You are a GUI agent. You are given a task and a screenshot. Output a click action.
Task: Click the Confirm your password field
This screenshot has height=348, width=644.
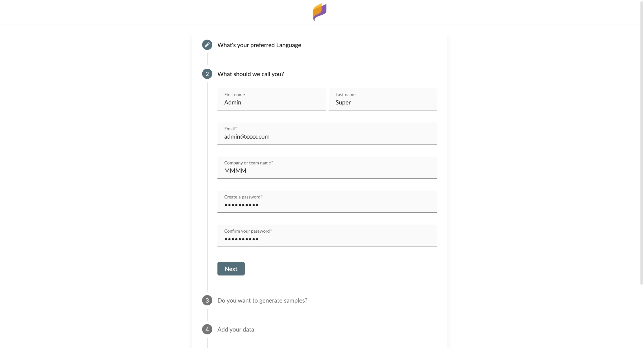pos(327,239)
